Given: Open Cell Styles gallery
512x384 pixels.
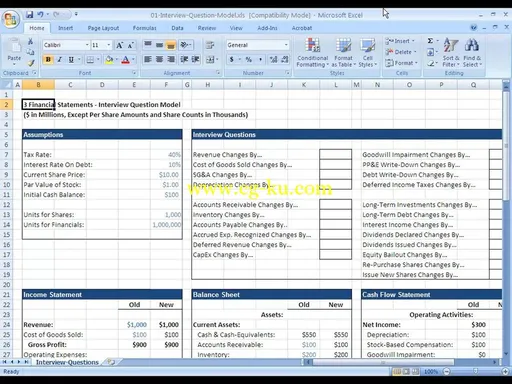Looking at the screenshot, I should tap(368, 52).
